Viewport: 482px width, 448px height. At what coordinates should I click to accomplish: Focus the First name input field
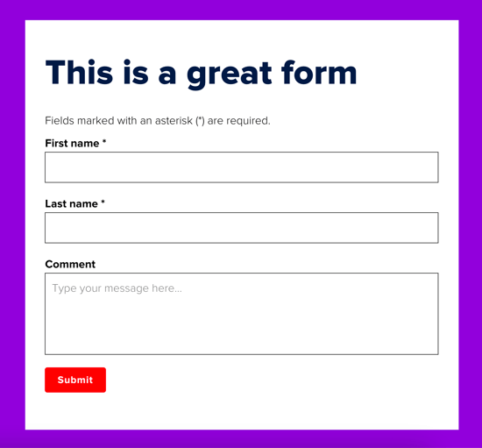[242, 167]
